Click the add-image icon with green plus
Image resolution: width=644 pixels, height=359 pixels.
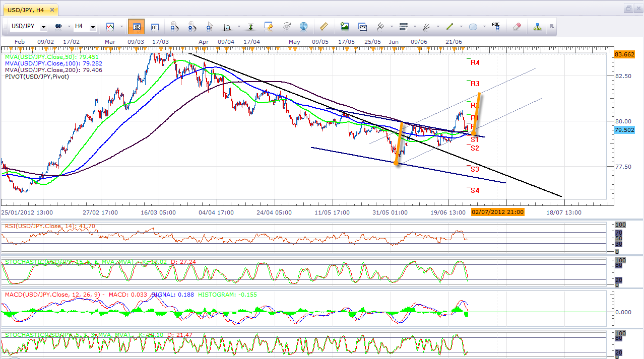click(345, 26)
